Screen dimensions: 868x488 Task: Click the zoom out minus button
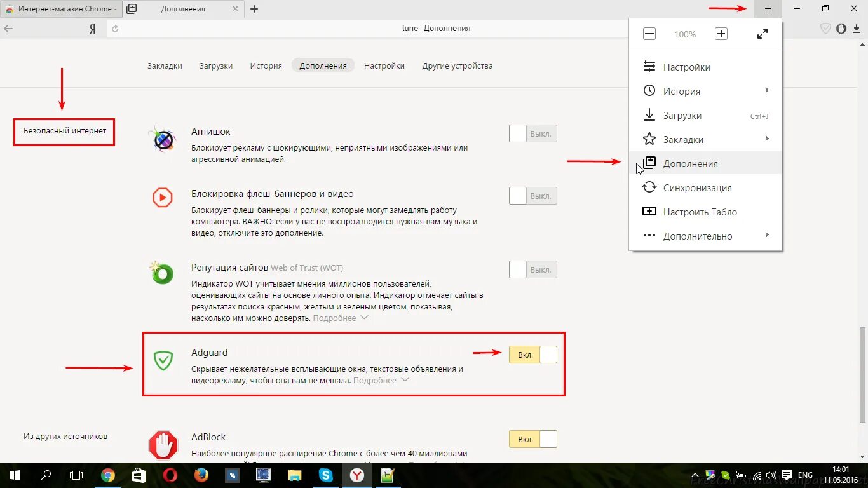click(649, 34)
